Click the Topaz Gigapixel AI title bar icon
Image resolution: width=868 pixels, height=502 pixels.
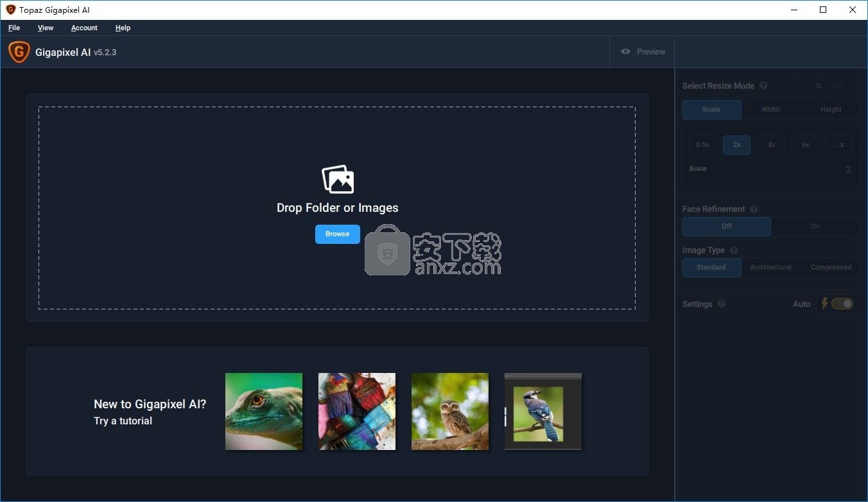pos(10,10)
